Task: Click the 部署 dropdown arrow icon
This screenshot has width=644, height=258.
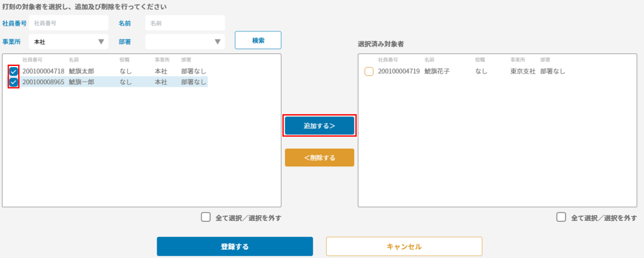Action: [x=218, y=41]
